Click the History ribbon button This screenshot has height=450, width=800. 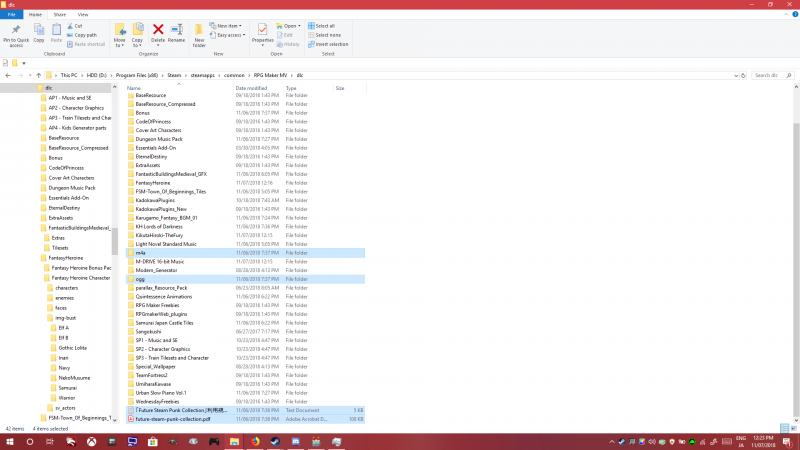[x=288, y=44]
